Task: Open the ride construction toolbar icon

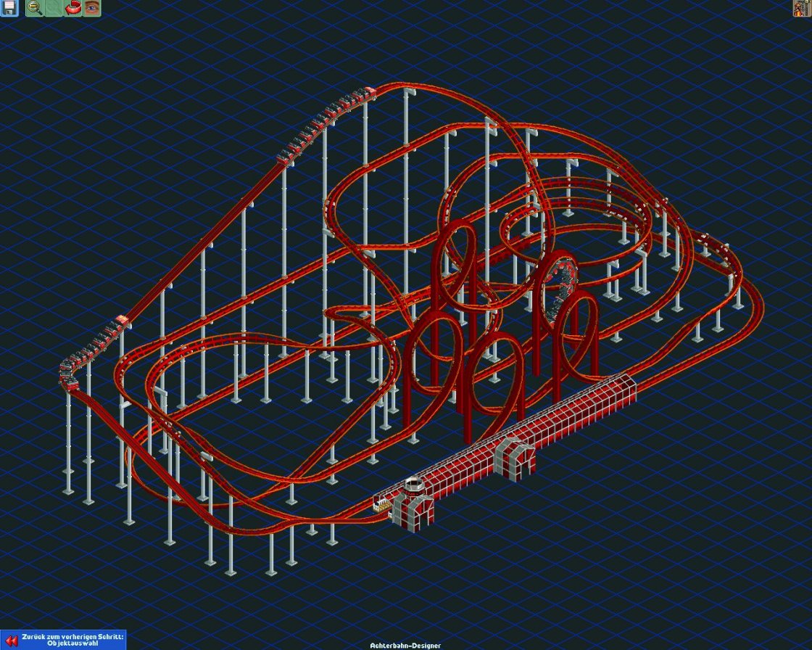Action: click(x=802, y=7)
